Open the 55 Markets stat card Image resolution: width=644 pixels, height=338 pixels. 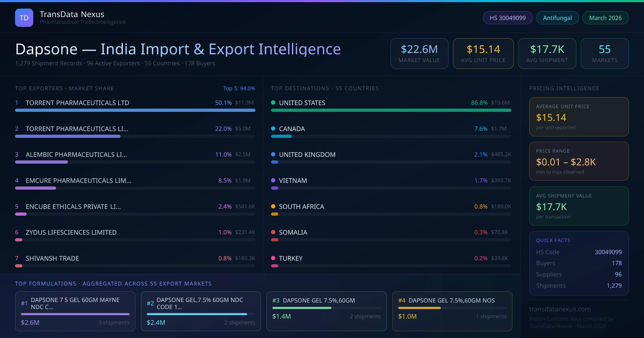click(605, 53)
